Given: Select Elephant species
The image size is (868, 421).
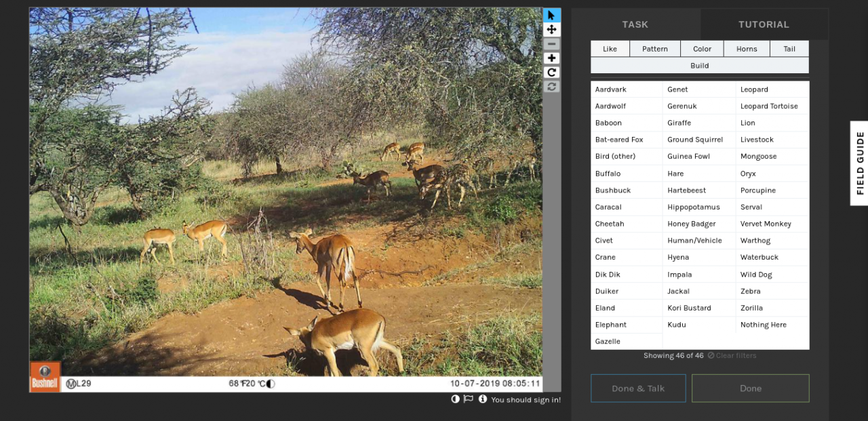Looking at the screenshot, I should pos(627,325).
